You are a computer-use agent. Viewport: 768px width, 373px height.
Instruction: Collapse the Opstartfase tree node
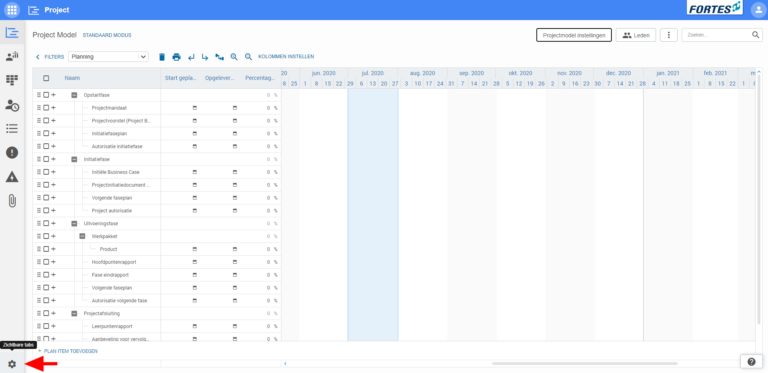point(74,95)
